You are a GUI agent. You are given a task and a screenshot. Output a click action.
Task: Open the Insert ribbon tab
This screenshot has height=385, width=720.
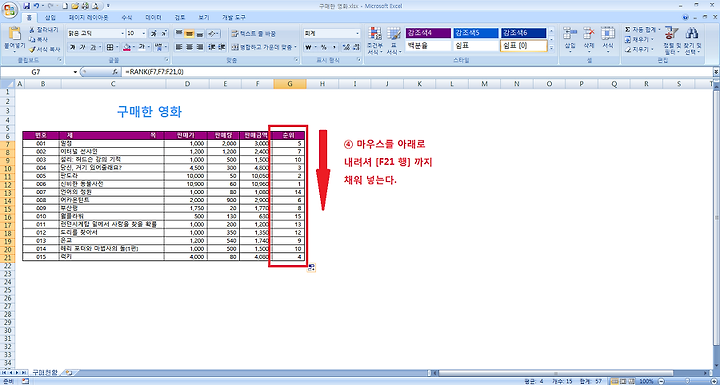(x=50, y=17)
